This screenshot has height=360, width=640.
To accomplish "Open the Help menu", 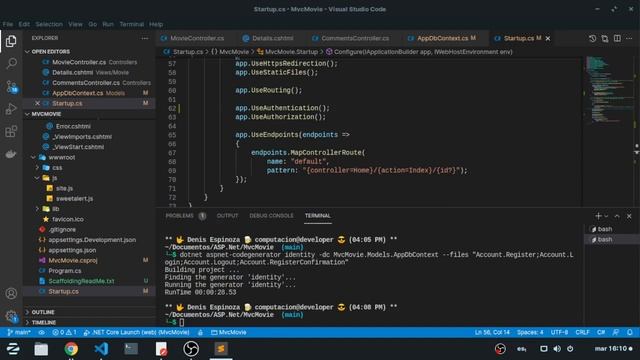I will tap(156, 24).
